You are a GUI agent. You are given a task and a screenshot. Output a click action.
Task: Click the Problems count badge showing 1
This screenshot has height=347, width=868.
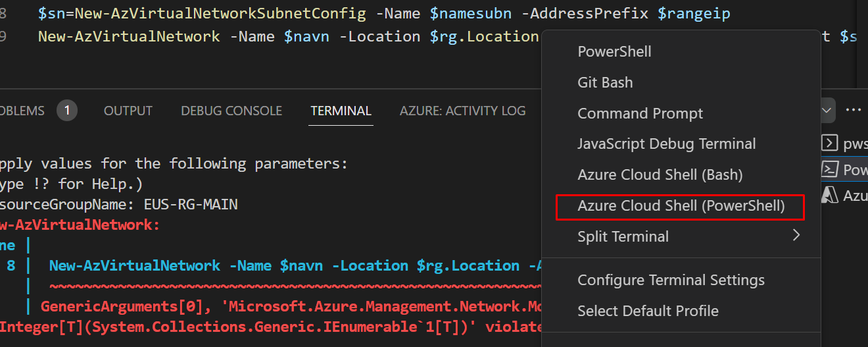click(66, 111)
